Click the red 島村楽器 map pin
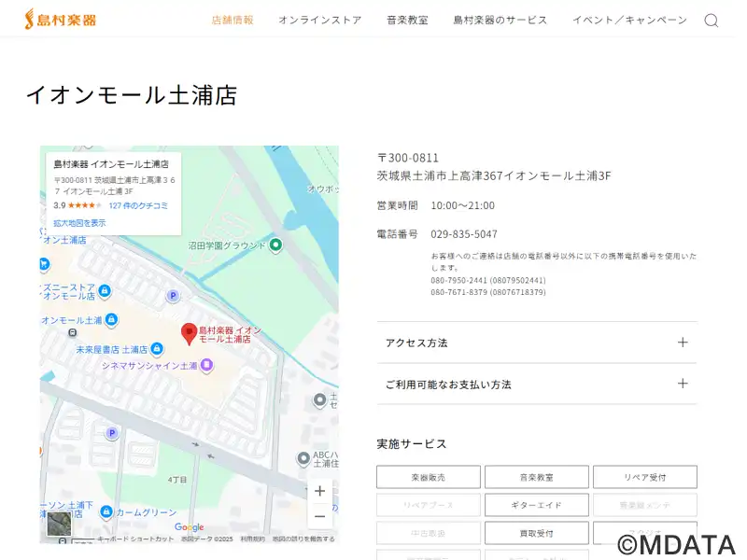 click(190, 333)
